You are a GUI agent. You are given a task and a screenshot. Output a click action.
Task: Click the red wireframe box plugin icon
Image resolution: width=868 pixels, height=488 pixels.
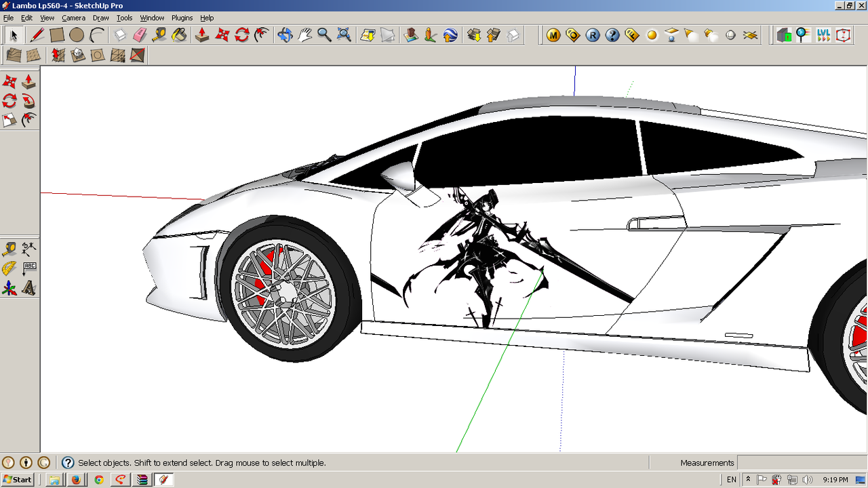coord(844,35)
